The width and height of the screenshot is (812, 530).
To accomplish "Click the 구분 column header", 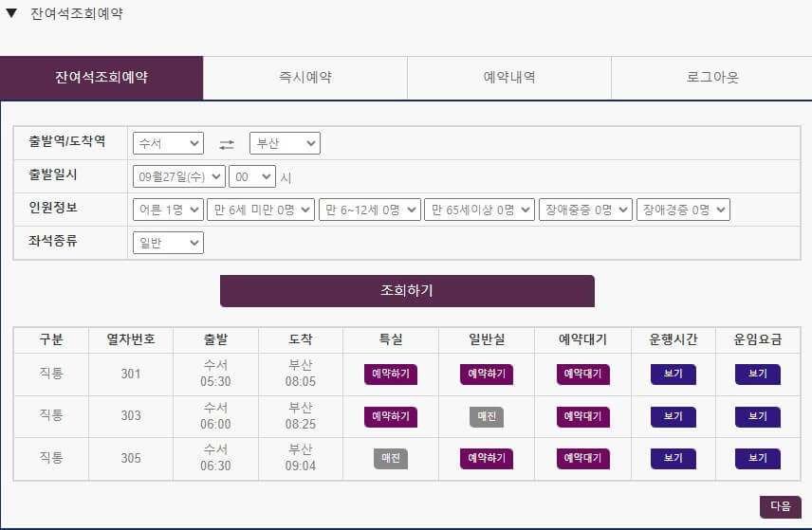I will [51, 339].
